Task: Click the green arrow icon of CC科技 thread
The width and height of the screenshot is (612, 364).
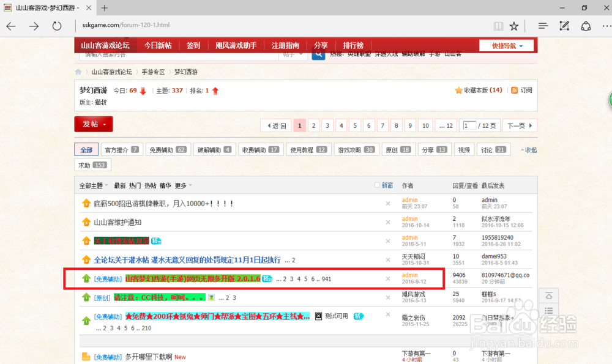Action: click(86, 297)
